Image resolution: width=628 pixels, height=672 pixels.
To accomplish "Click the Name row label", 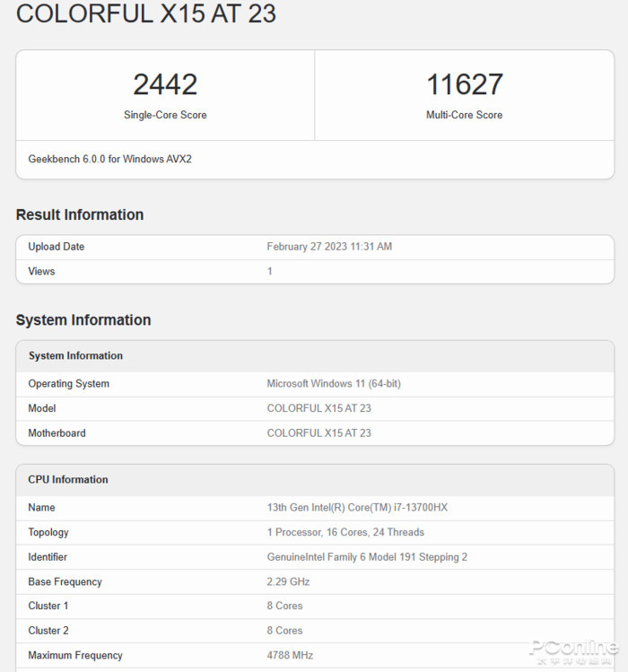I will (x=41, y=508).
